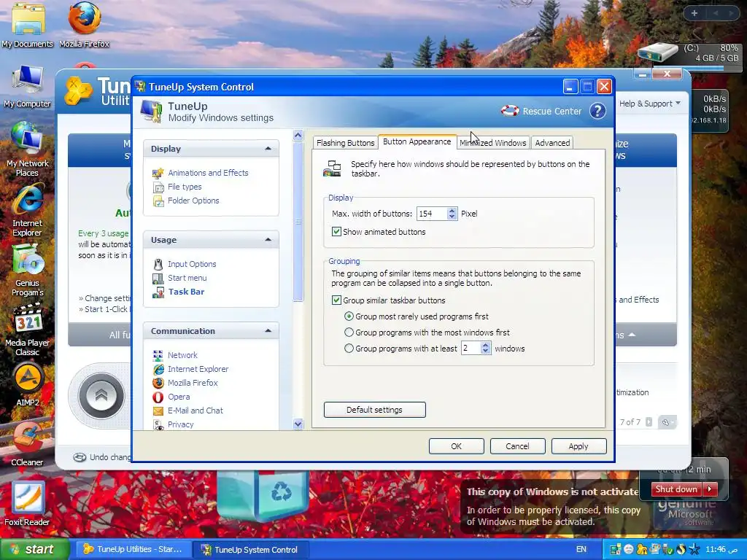Open Genius Program's desktop icon
The height and width of the screenshot is (560, 747).
[x=27, y=271]
